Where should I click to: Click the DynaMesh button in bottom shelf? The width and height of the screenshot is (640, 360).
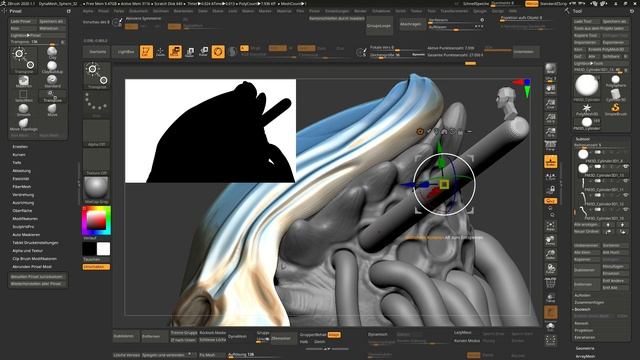(x=237, y=336)
